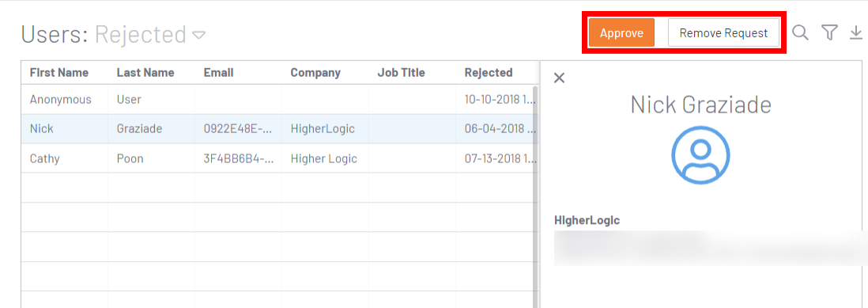Approve the selected user
This screenshot has width=868, height=308.
pyautogui.click(x=621, y=32)
